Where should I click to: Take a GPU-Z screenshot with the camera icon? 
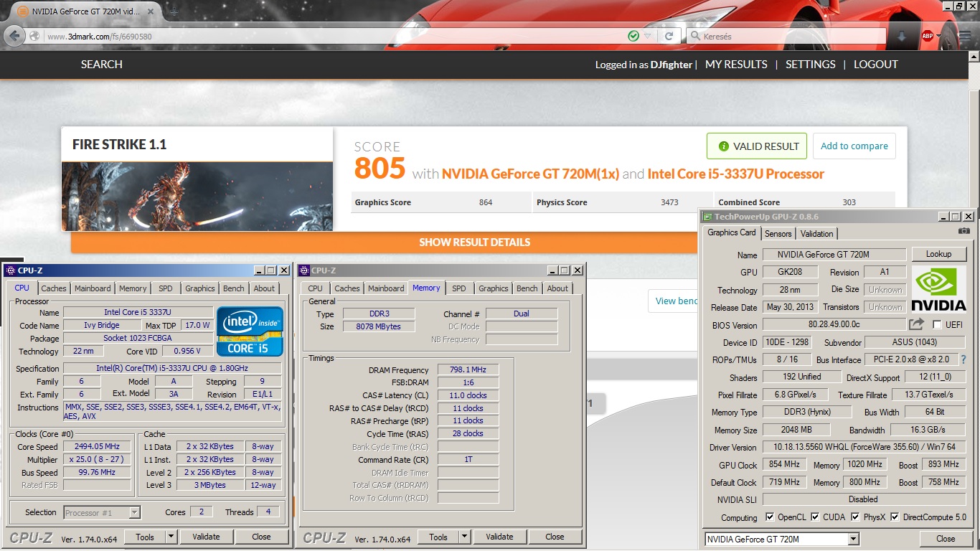[964, 231]
